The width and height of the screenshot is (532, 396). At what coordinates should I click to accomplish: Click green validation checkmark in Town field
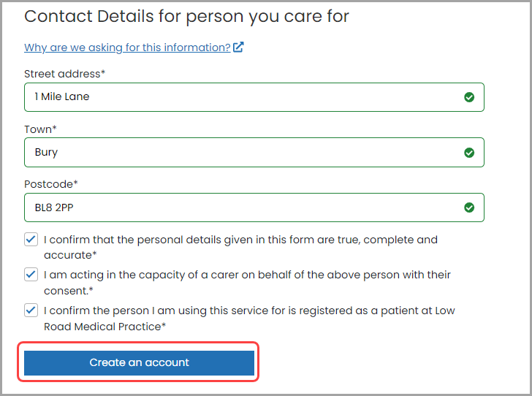(x=469, y=153)
